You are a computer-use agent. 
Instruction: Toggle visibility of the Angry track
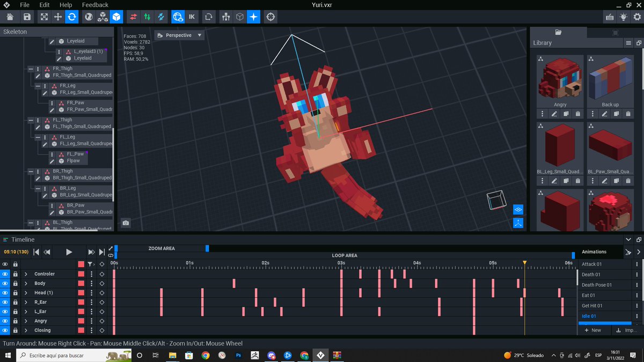point(5,321)
